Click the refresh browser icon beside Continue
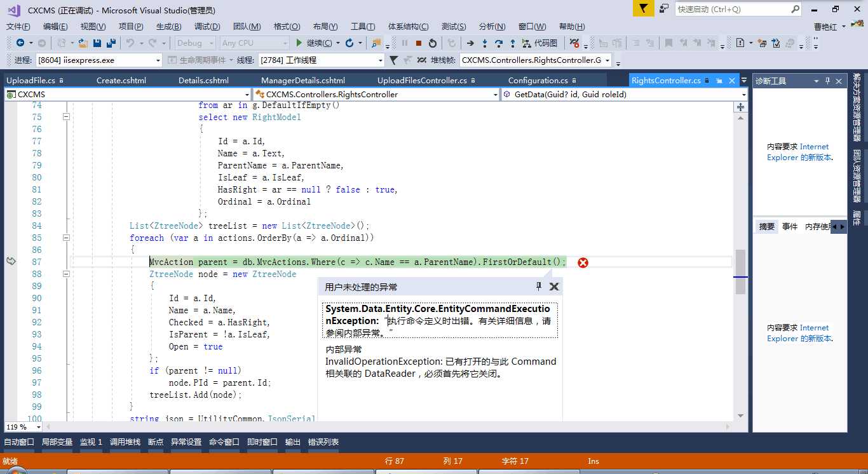The height and width of the screenshot is (474, 868). 349,43
